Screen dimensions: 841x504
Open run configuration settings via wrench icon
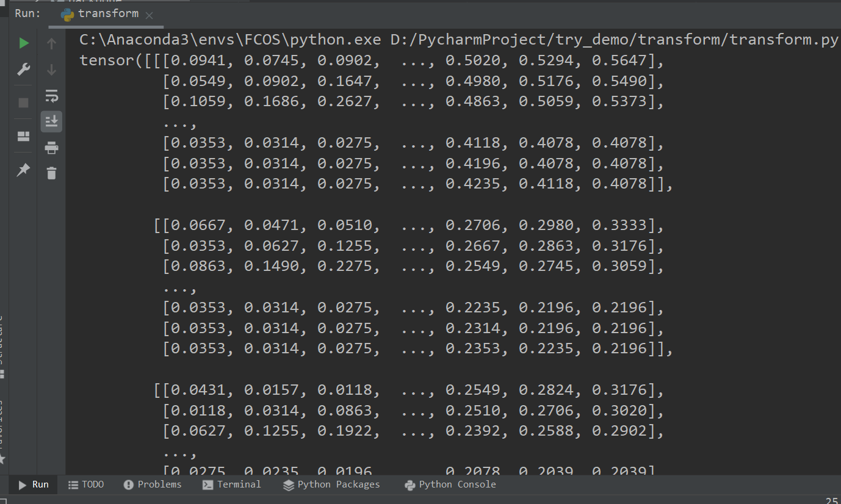(x=24, y=70)
